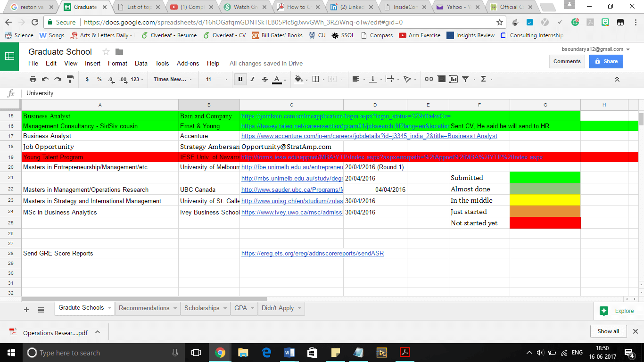Open the Ivey Business School admissions link
Screen dimensions: 644x362
point(292,212)
